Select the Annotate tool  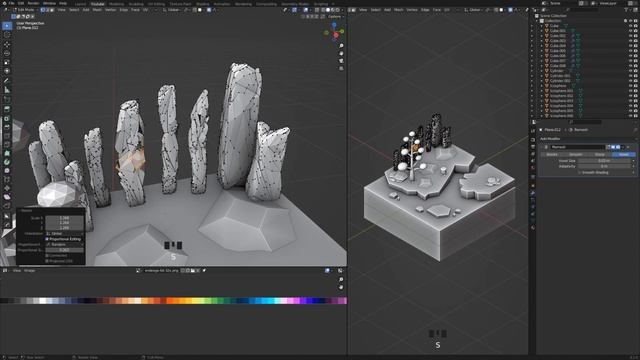coord(7,81)
